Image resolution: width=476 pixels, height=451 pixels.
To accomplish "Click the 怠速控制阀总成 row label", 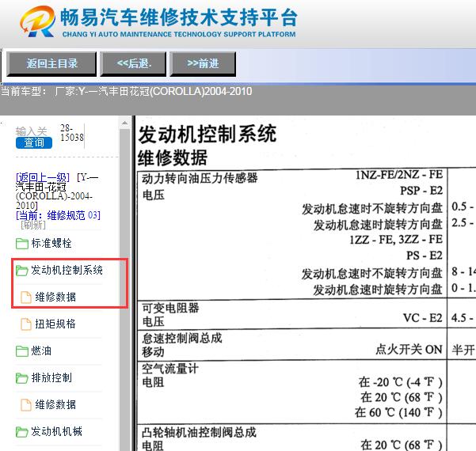I will [182, 339].
